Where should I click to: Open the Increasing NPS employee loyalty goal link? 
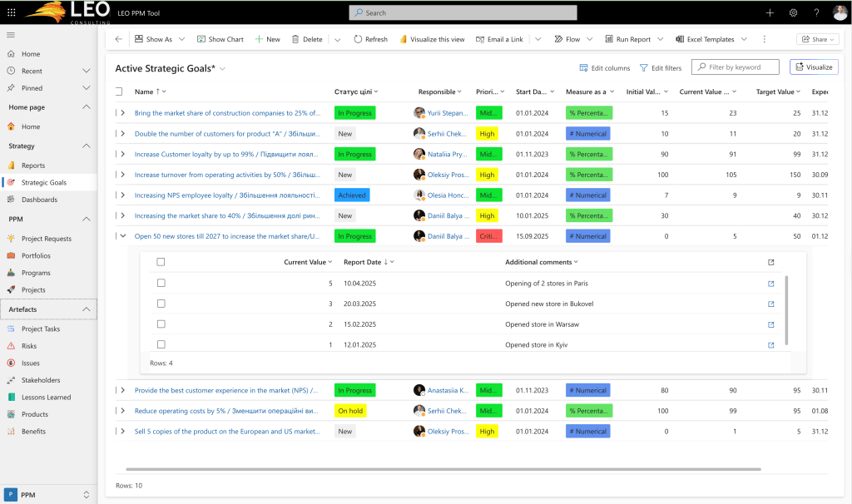click(x=227, y=195)
